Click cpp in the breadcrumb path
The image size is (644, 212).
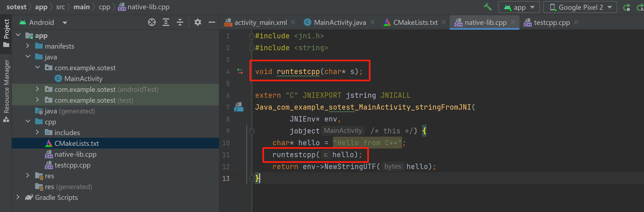coord(105,7)
